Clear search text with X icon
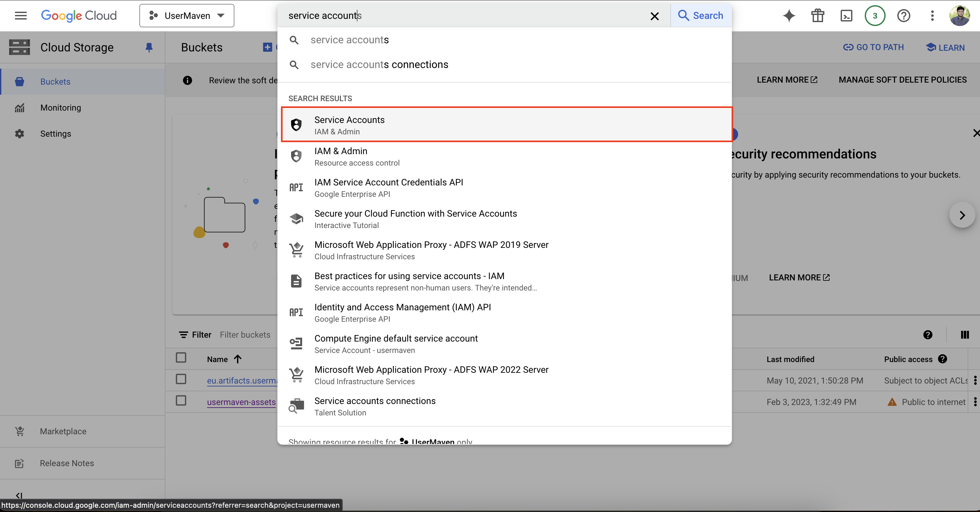 click(654, 16)
